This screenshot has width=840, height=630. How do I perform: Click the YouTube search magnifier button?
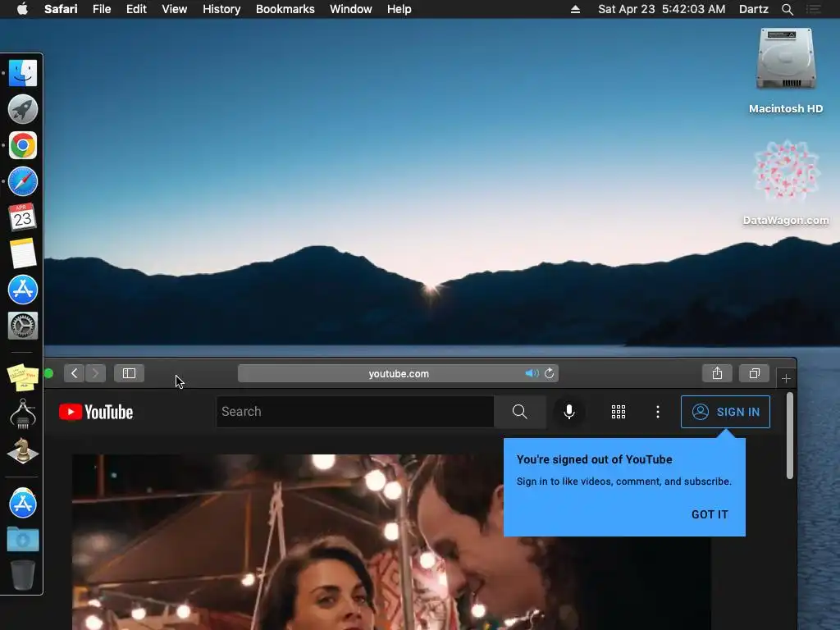pyautogui.click(x=519, y=412)
